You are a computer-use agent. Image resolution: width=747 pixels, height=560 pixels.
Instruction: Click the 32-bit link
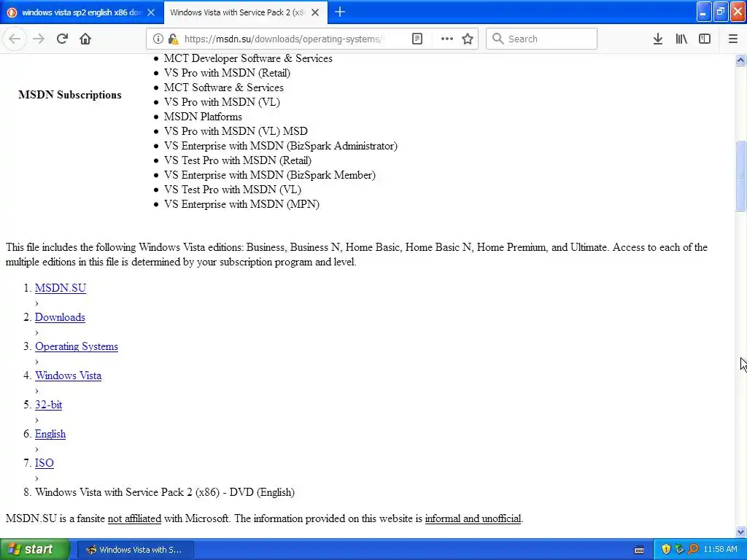48,405
